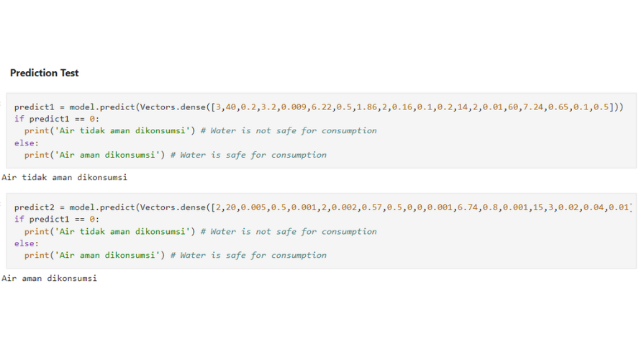The height and width of the screenshot is (360, 644).
Task: Click the "Water is not safe" comment in second cell
Action: (289, 231)
